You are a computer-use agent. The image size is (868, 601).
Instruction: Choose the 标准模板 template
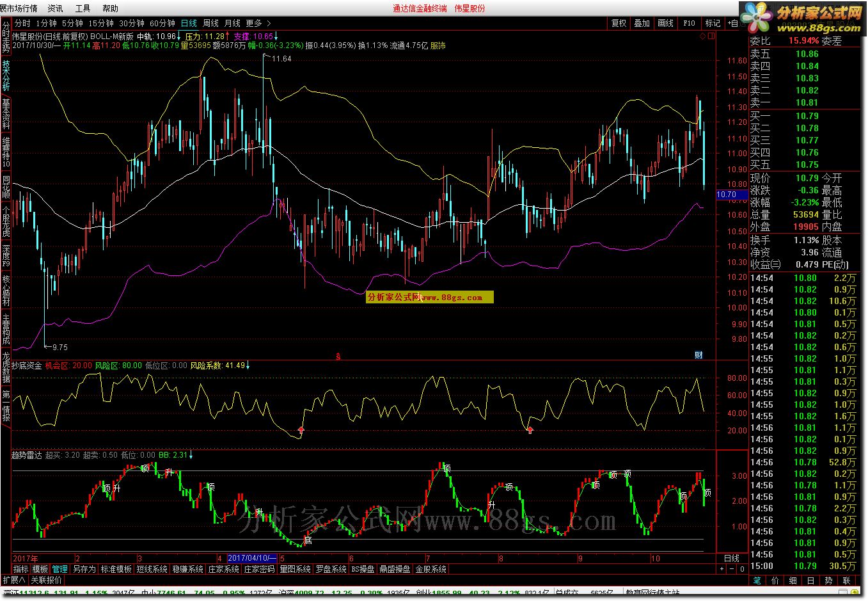(x=116, y=569)
